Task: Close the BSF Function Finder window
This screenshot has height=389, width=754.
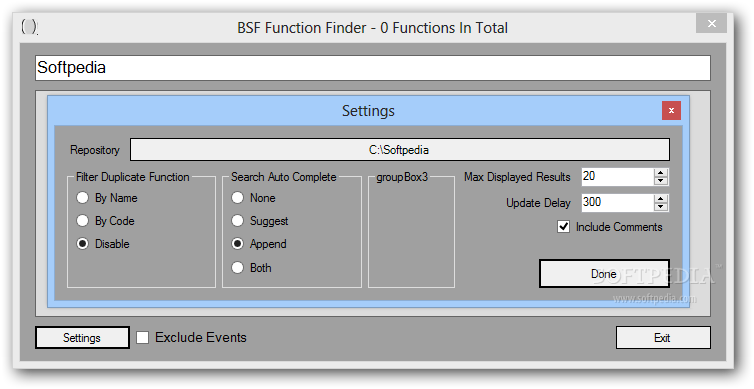Action: coord(712,24)
